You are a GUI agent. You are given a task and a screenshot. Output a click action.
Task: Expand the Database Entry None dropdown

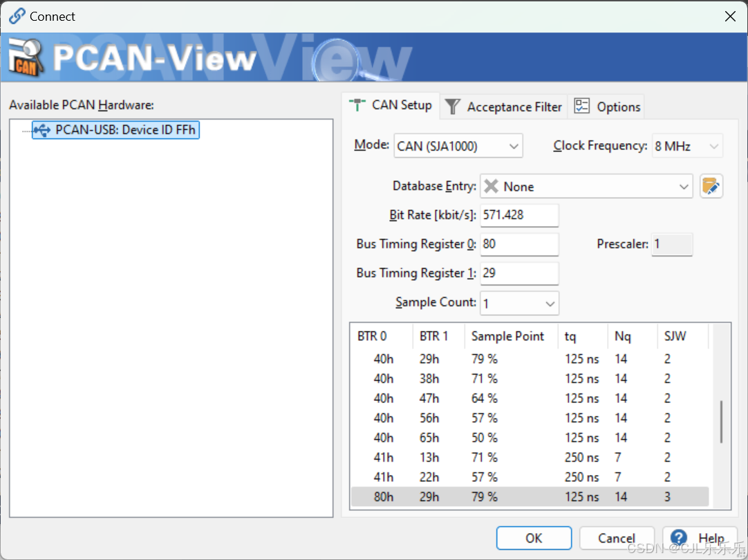[586, 186]
